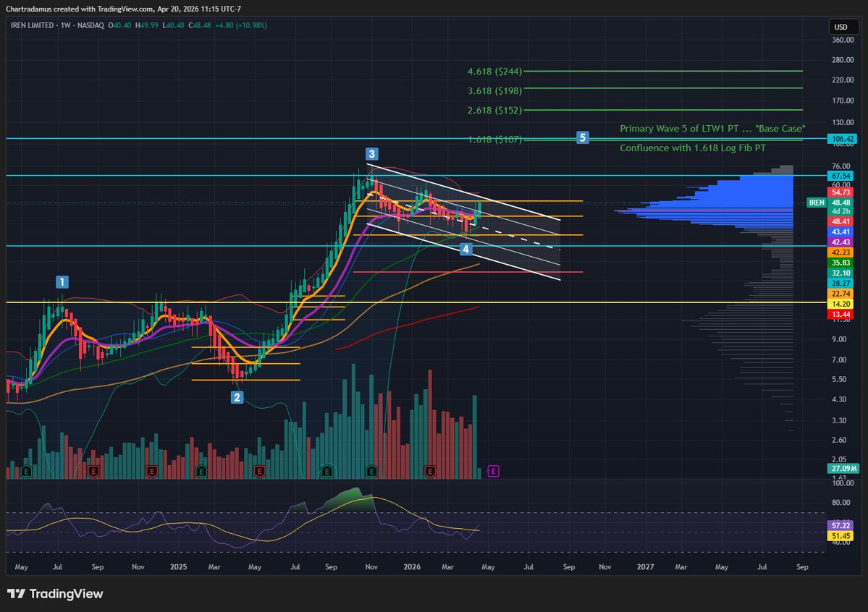Select the Elliott wave label 2 marker
This screenshot has height=612, width=868.
237,397
